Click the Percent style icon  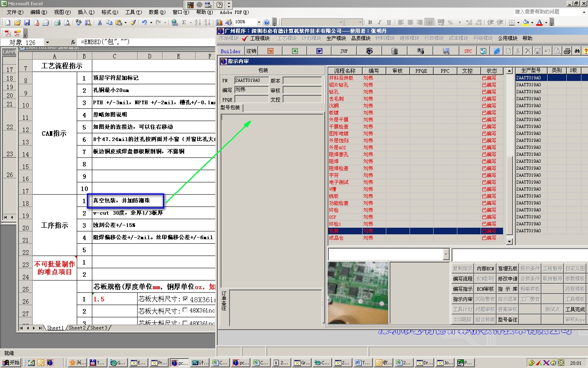click(450, 22)
